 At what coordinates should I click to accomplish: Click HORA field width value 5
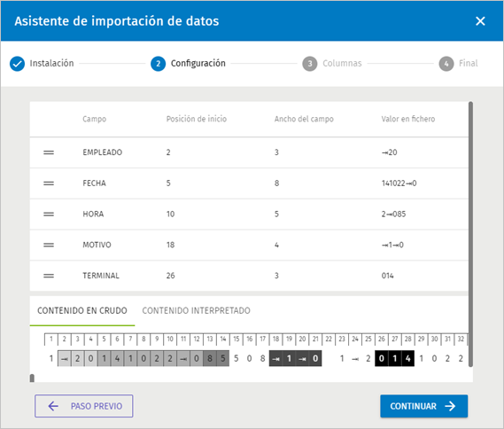pos(276,214)
